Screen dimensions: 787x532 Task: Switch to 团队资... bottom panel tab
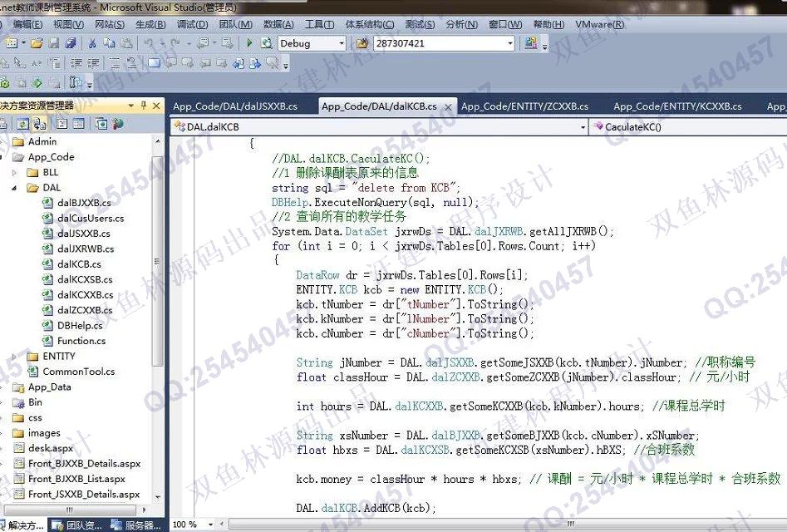point(76,525)
